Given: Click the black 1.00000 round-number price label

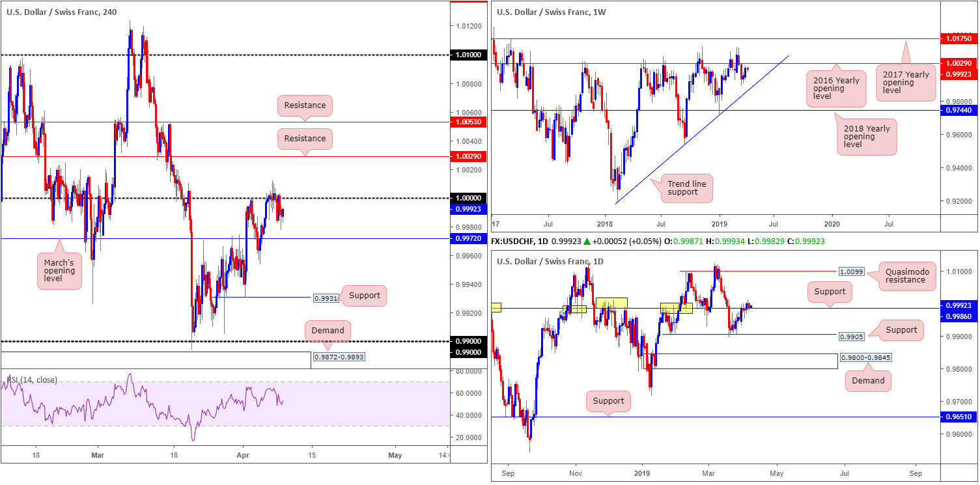Looking at the screenshot, I should click(x=469, y=199).
